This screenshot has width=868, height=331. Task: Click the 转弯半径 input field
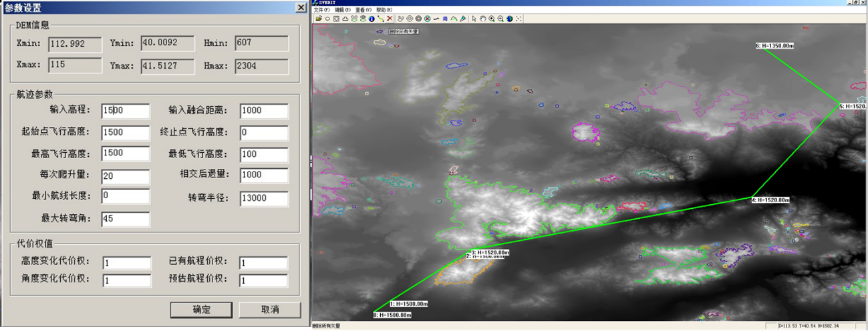coord(263,198)
